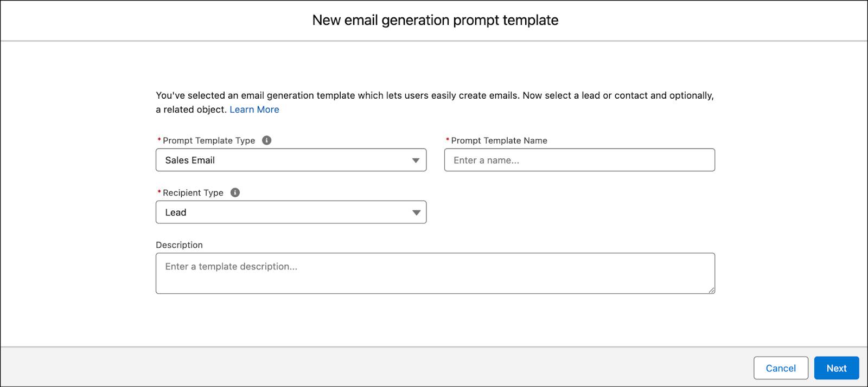
Task: Click the Recipient Type info icon
Action: pos(235,192)
